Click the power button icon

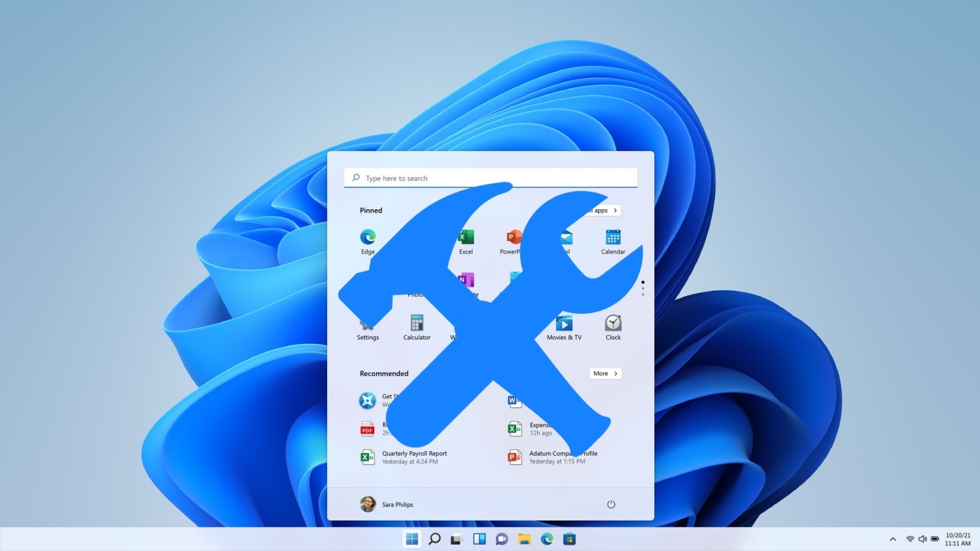point(611,505)
